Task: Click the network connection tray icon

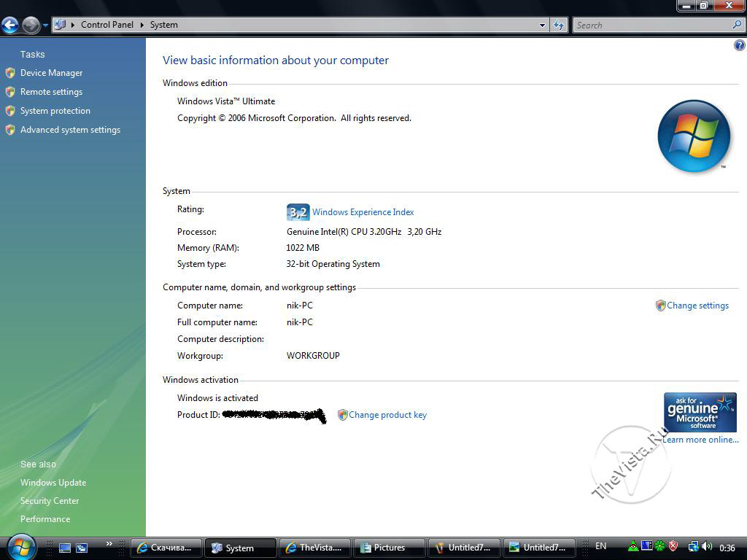Action: pyautogui.click(x=694, y=547)
